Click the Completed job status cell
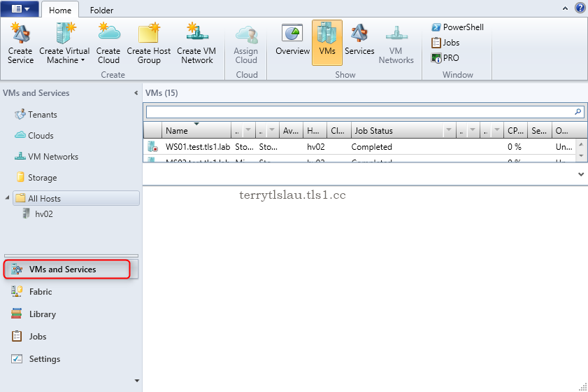This screenshot has width=588, height=392. click(372, 147)
